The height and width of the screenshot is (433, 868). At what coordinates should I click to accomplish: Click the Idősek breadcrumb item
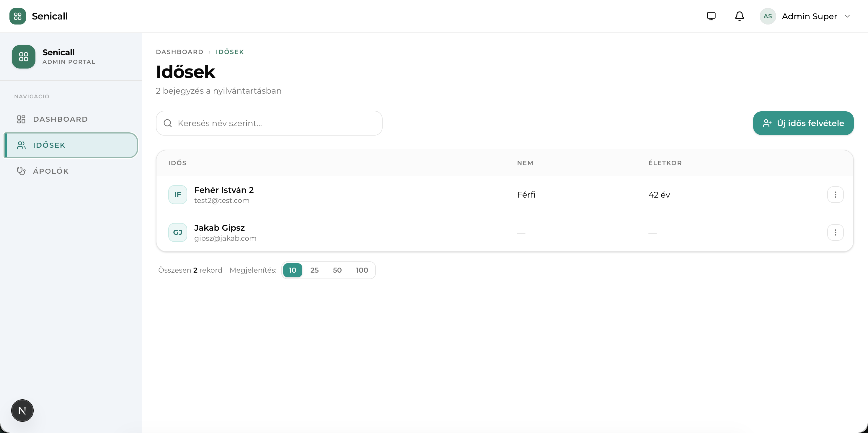230,52
